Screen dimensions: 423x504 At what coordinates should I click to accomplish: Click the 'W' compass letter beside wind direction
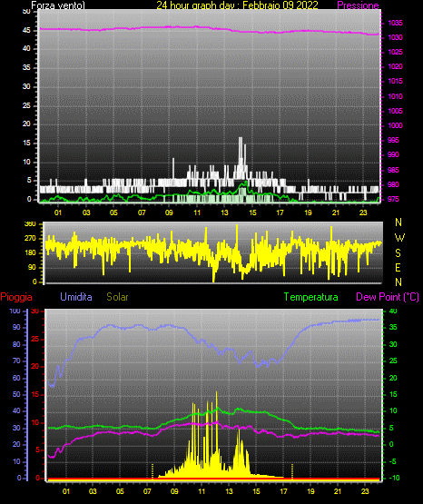click(399, 238)
